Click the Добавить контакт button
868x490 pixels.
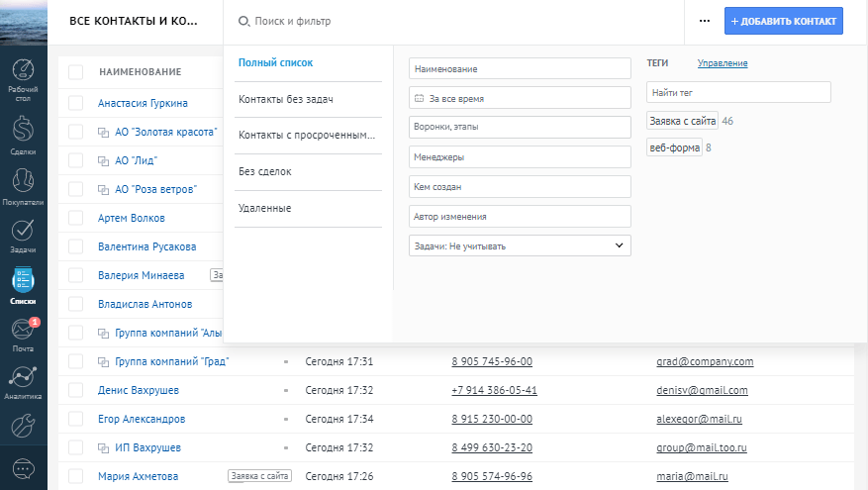784,21
